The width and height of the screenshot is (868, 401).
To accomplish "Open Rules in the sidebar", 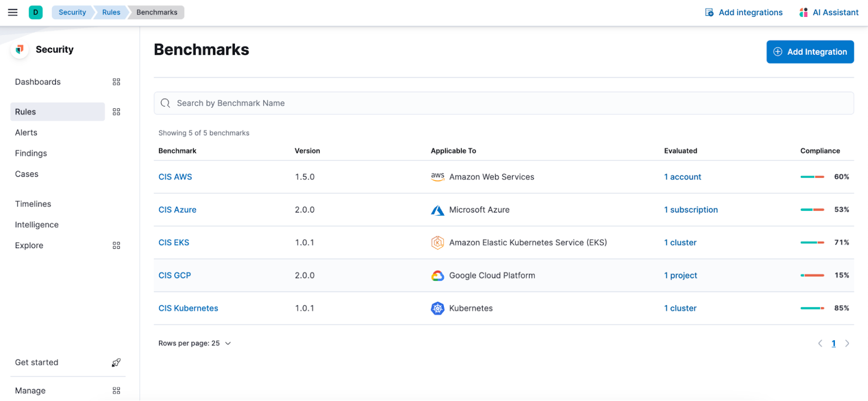I will tap(58, 112).
